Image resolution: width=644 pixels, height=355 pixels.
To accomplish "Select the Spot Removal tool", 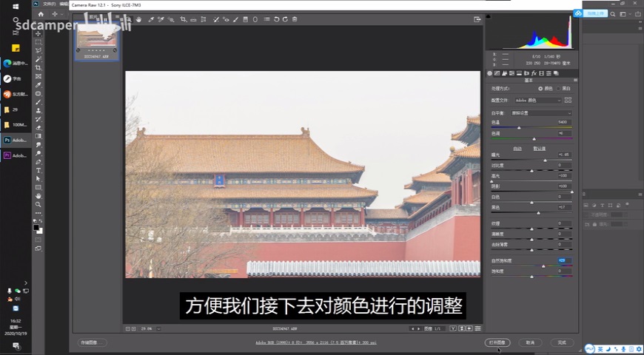I will coord(216,19).
